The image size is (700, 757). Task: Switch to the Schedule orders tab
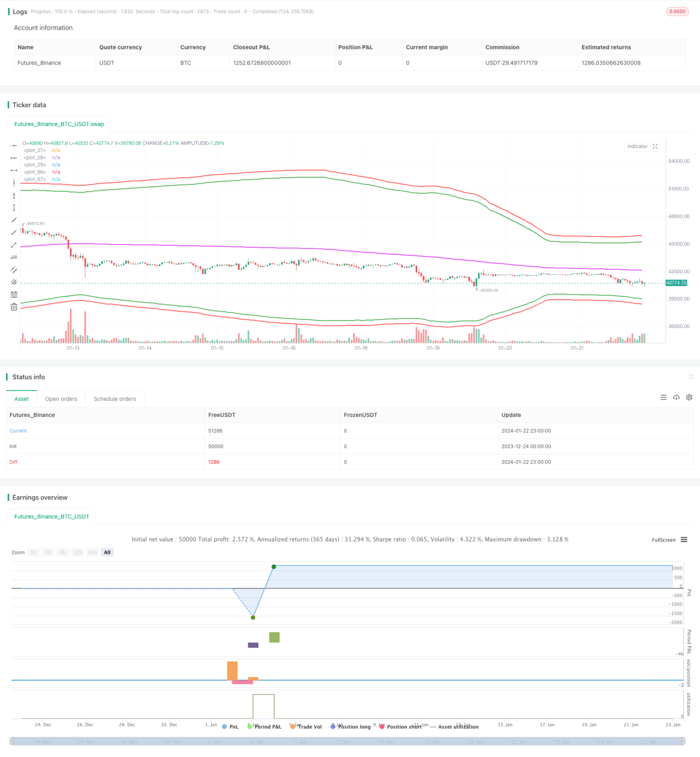[115, 399]
